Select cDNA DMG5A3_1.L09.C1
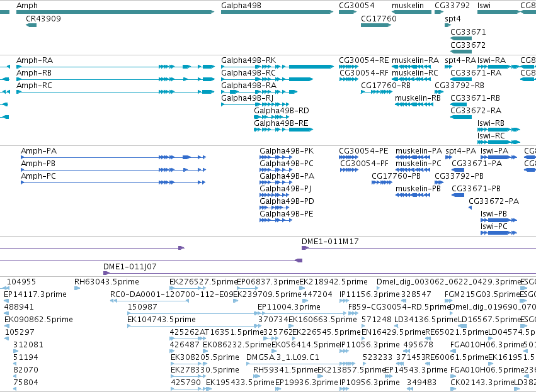Viewport: 536px width, 392px height. click(282, 357)
